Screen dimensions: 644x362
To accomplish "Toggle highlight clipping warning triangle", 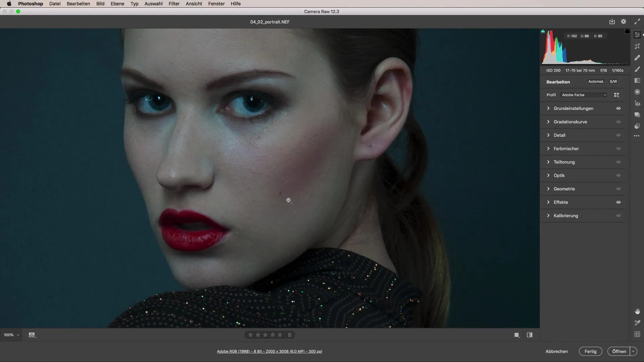I will point(627,31).
